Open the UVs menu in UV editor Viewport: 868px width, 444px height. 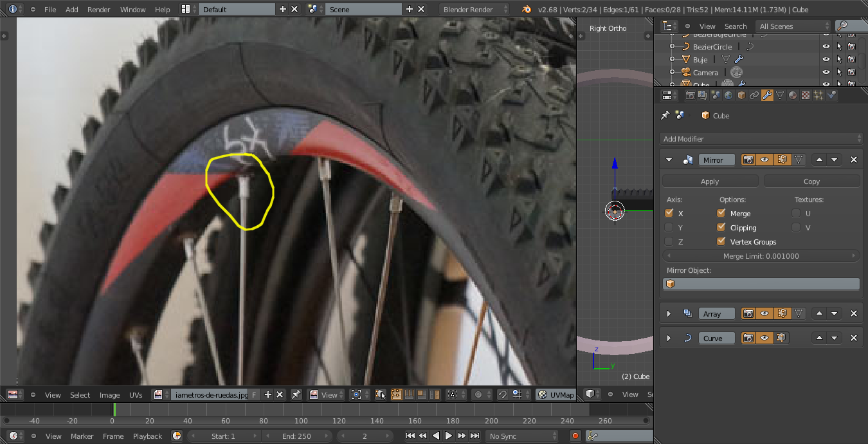[136, 394]
